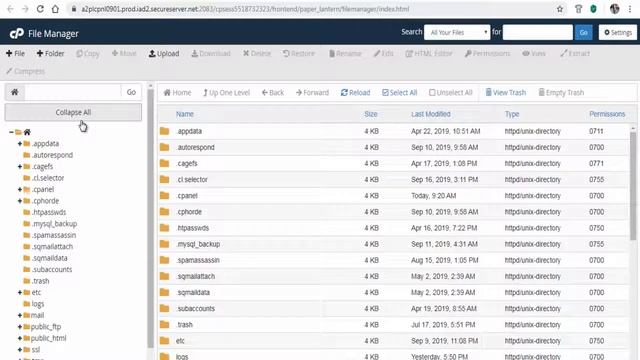This screenshot has height=360, width=640.
Task: Expand the .appdata tree node
Action: coord(20,144)
